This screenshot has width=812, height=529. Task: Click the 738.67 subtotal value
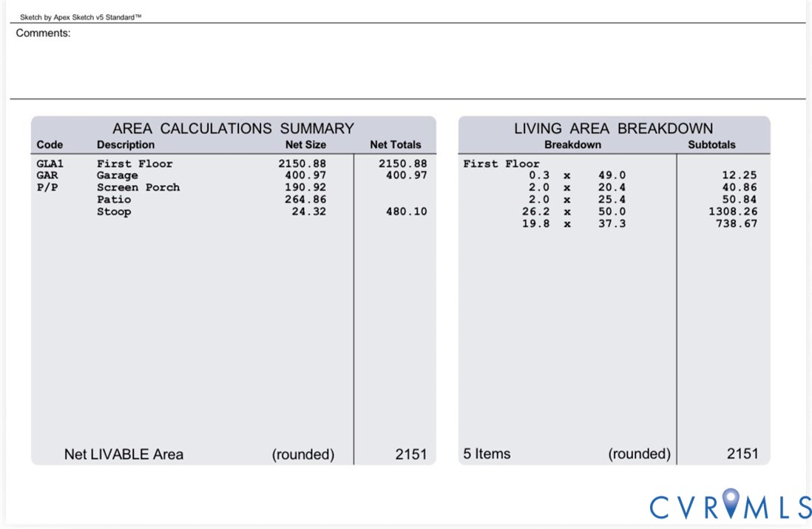click(x=737, y=223)
